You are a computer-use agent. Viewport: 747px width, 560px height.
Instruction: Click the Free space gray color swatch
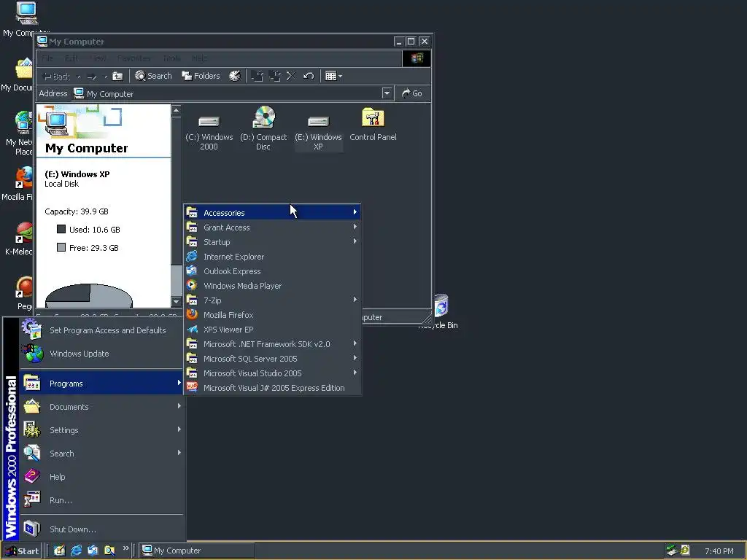pyautogui.click(x=61, y=247)
